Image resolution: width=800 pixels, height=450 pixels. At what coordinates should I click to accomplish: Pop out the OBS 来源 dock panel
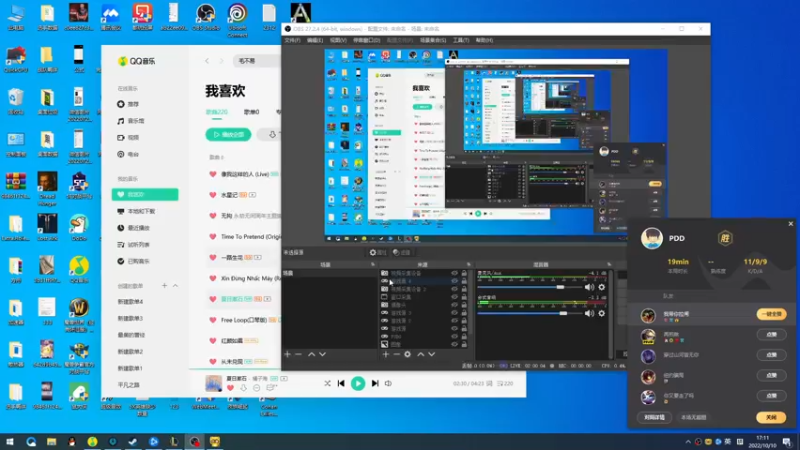coord(468,264)
